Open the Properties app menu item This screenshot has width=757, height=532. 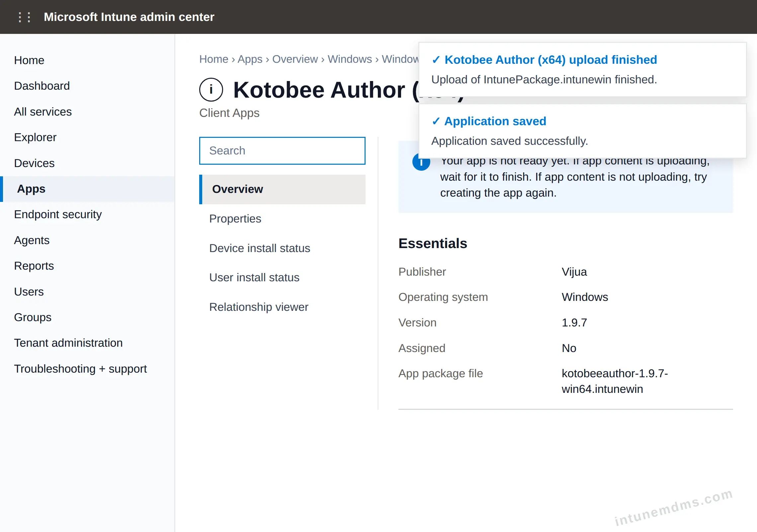click(x=282, y=219)
